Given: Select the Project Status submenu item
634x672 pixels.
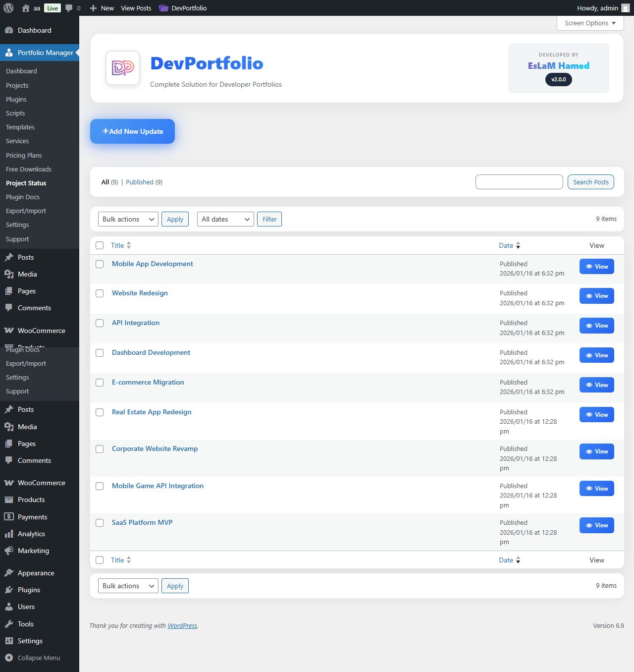Looking at the screenshot, I should click(26, 183).
